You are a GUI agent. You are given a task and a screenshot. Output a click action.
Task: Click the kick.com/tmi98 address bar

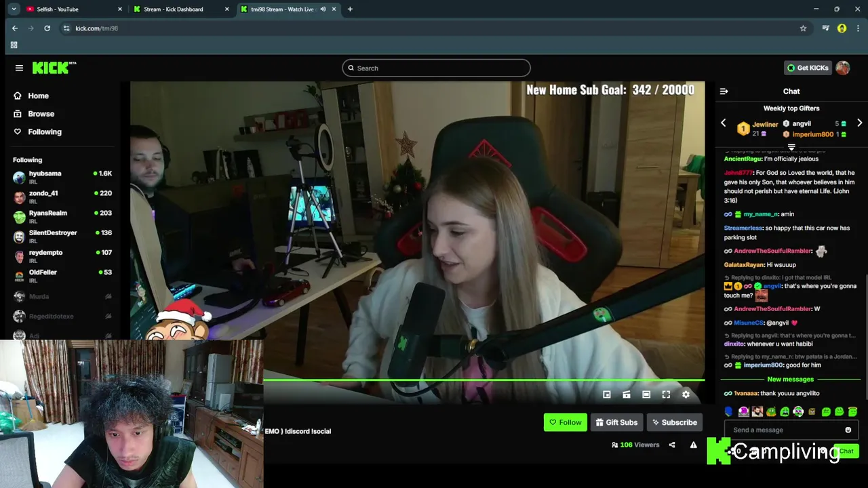[434, 28]
